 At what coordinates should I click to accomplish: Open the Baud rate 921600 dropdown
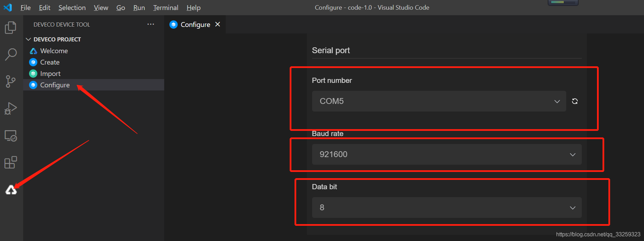447,154
